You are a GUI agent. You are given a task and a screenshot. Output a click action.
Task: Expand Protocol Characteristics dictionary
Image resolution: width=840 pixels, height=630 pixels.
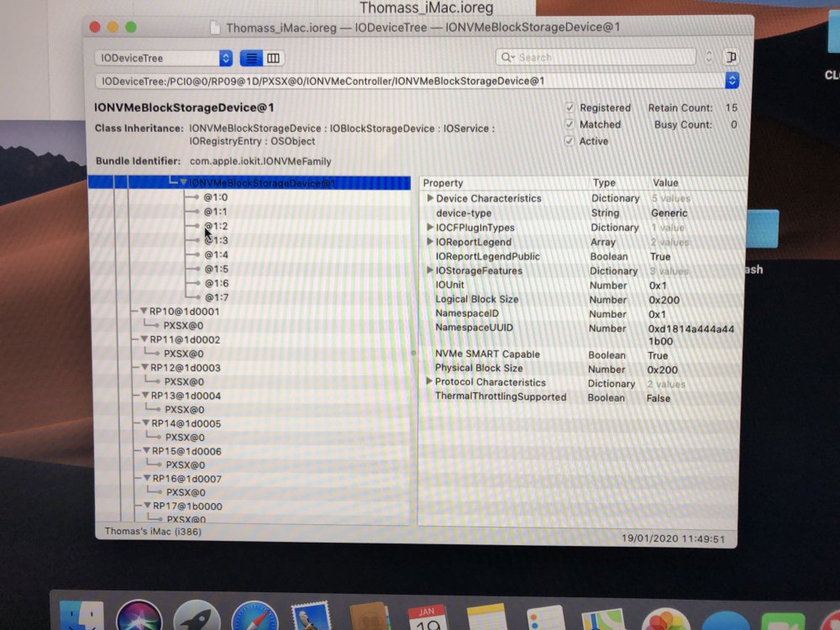coord(429,381)
